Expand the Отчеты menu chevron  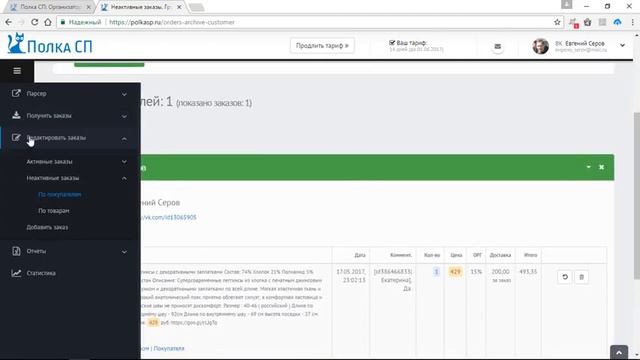(124, 251)
